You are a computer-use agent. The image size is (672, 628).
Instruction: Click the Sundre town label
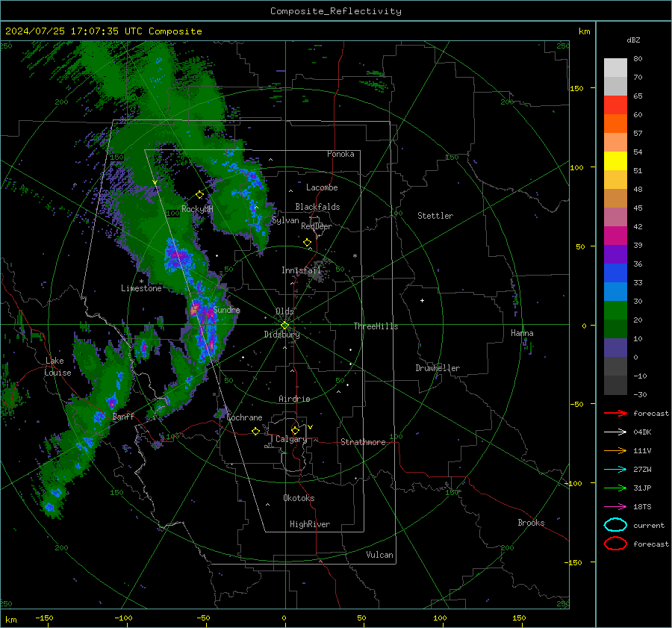[x=227, y=310]
